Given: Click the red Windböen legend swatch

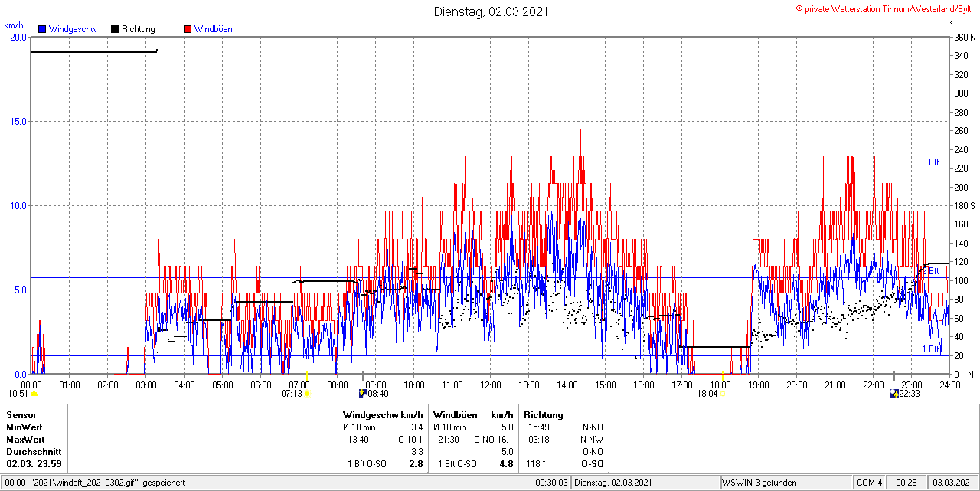Looking at the screenshot, I should point(188,29).
